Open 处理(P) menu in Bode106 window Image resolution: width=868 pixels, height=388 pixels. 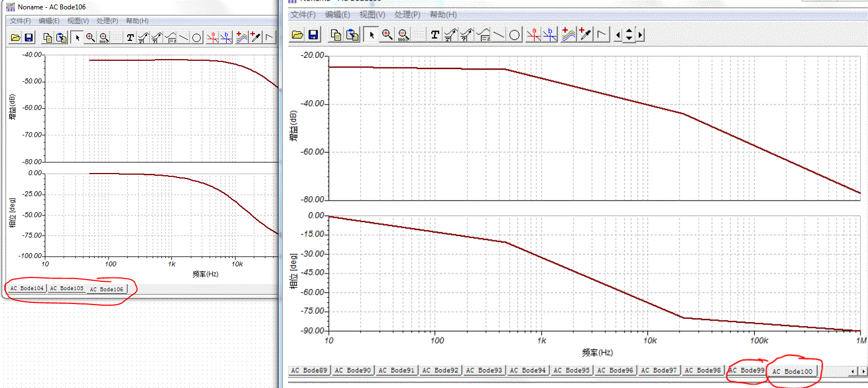tap(107, 20)
